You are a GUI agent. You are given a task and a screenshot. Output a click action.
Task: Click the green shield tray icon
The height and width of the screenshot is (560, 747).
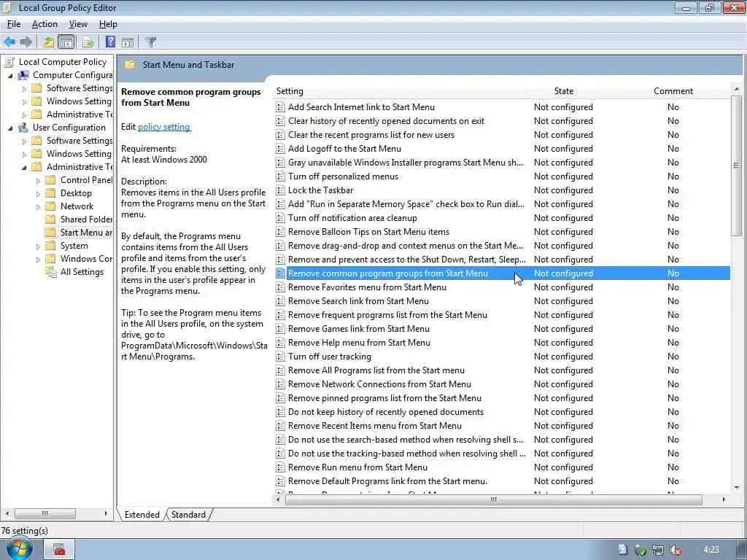click(x=640, y=551)
